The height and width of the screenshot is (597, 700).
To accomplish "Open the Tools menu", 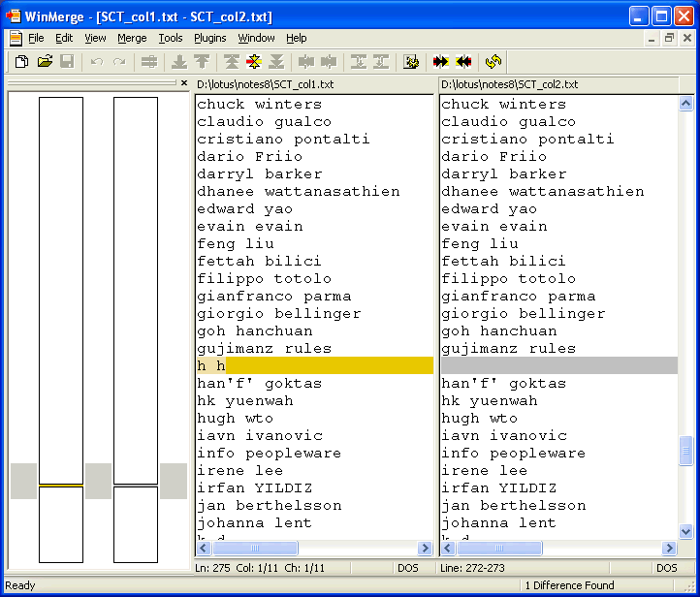I will point(171,39).
